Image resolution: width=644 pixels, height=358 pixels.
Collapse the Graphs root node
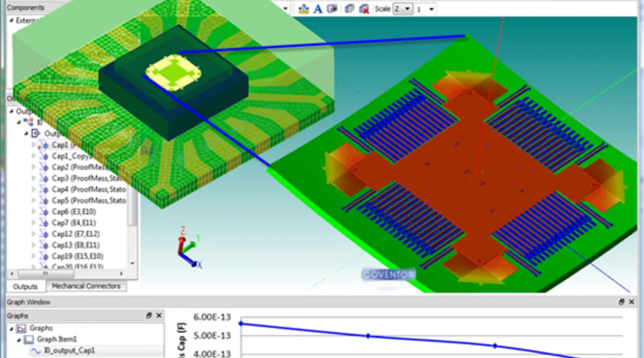12,328
